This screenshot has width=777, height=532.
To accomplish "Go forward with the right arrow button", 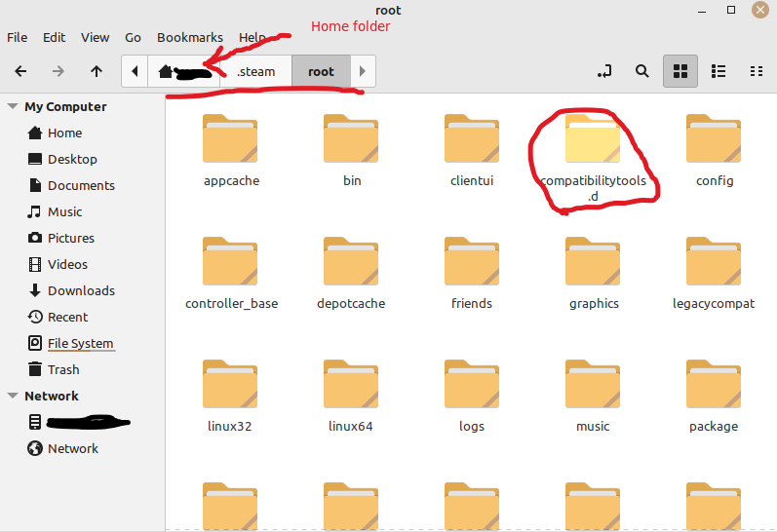I will point(58,71).
